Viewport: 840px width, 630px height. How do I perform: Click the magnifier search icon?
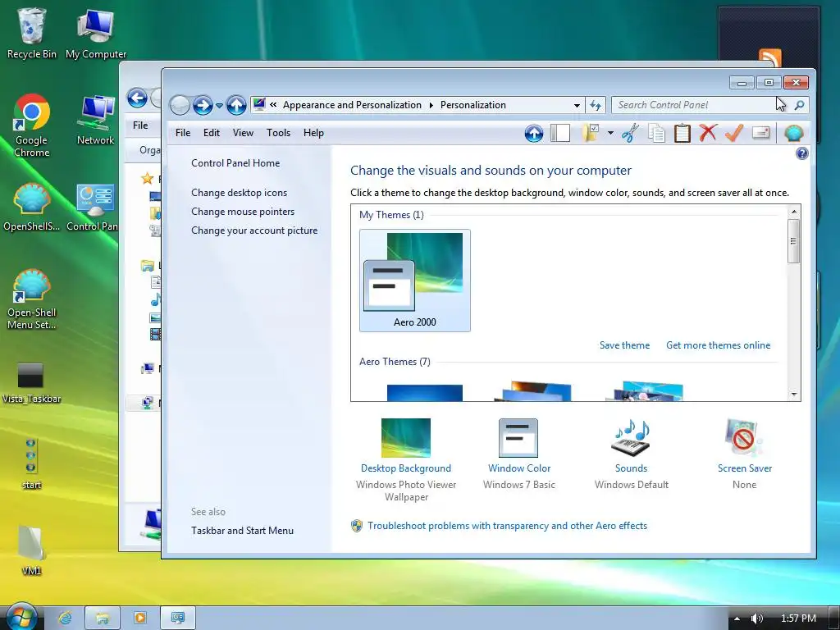tap(799, 105)
